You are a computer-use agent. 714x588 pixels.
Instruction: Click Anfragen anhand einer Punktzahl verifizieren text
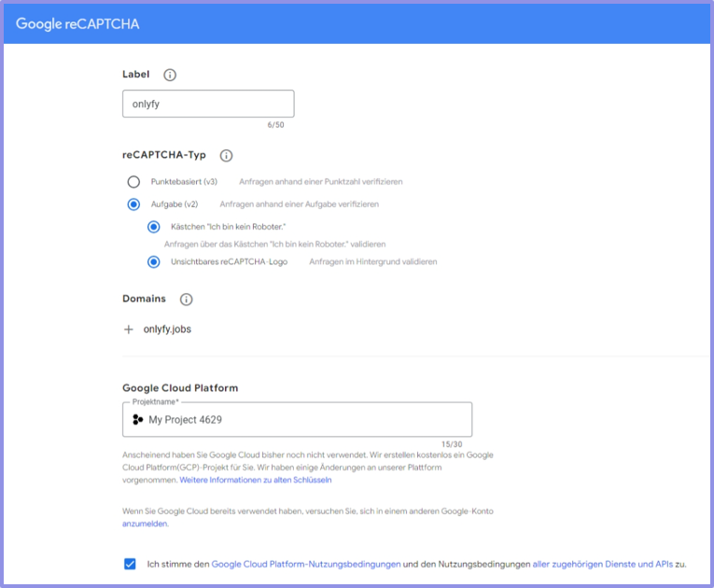(320, 182)
